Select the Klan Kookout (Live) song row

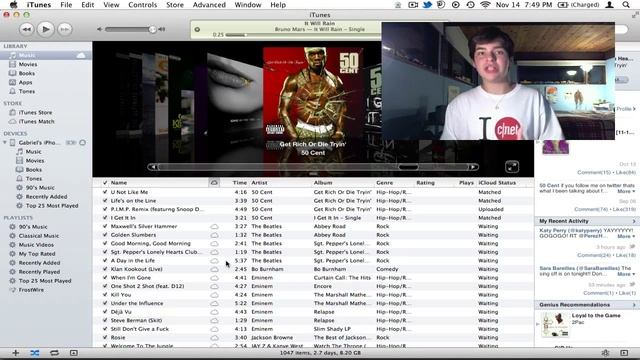pyautogui.click(x=313, y=269)
